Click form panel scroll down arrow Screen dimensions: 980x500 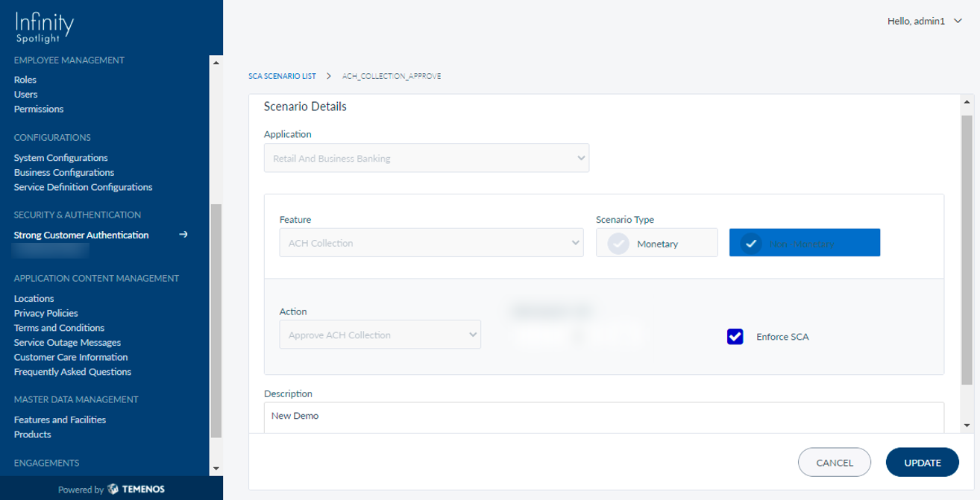click(967, 425)
